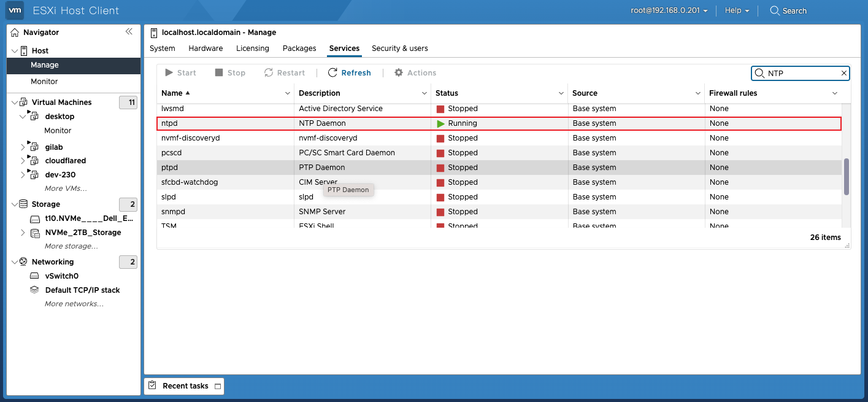The width and height of the screenshot is (868, 402).
Task: Switch to the Packages tab
Action: coord(299,48)
